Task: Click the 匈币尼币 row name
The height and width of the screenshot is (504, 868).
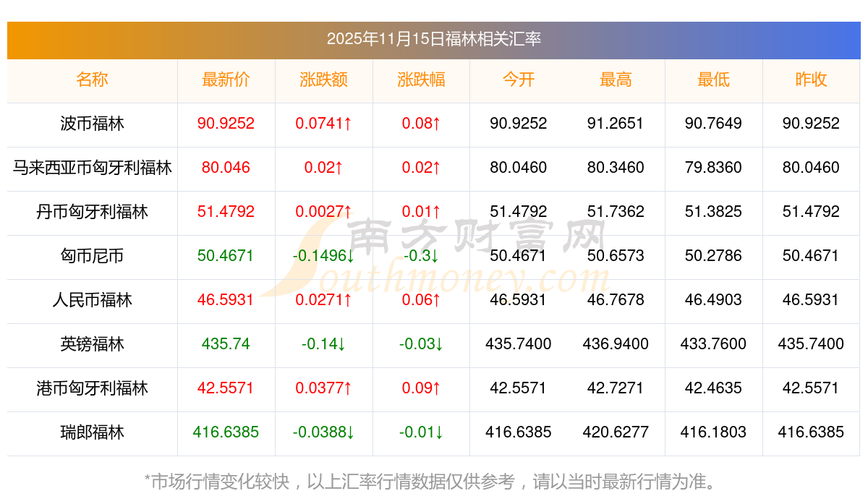Action: (92, 256)
